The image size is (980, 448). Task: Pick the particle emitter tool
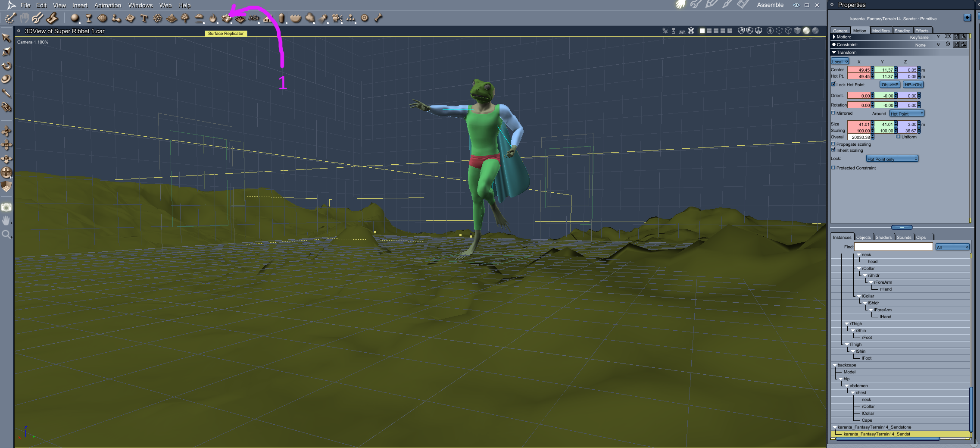pyautogui.click(x=158, y=18)
